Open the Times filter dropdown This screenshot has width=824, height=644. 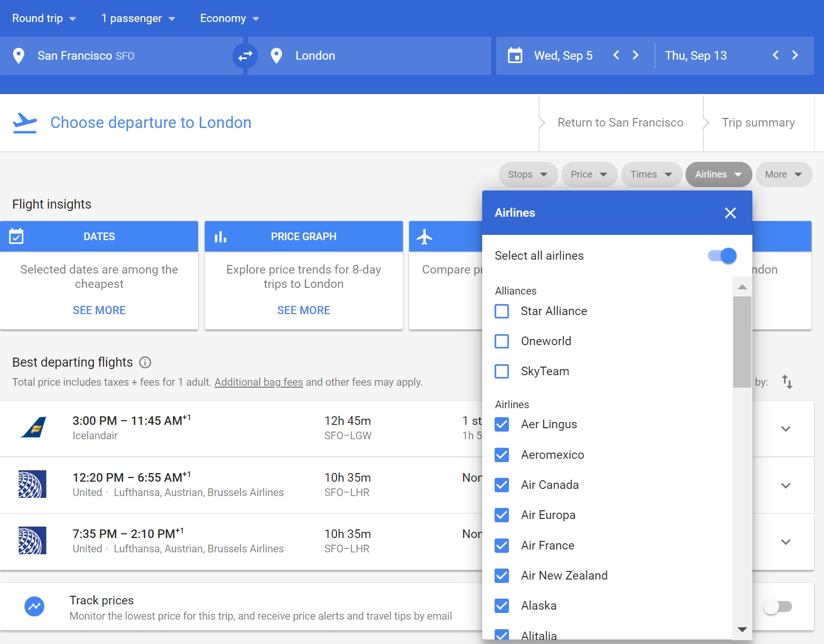(652, 174)
